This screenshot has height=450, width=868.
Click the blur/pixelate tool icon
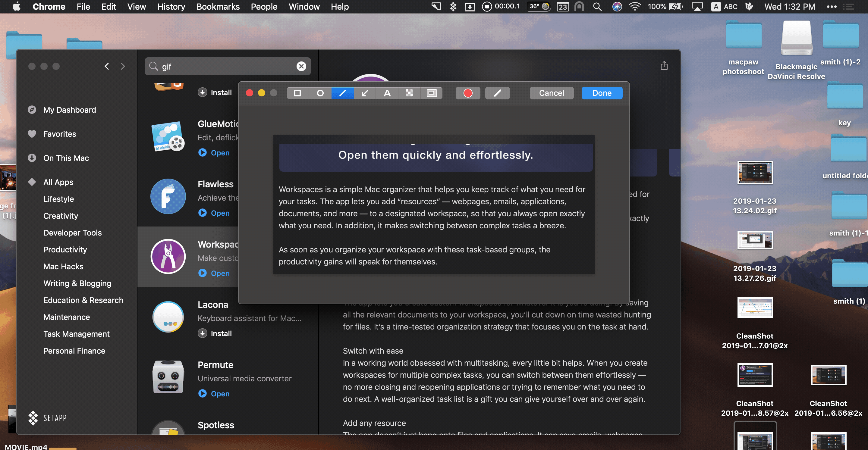[x=409, y=93]
